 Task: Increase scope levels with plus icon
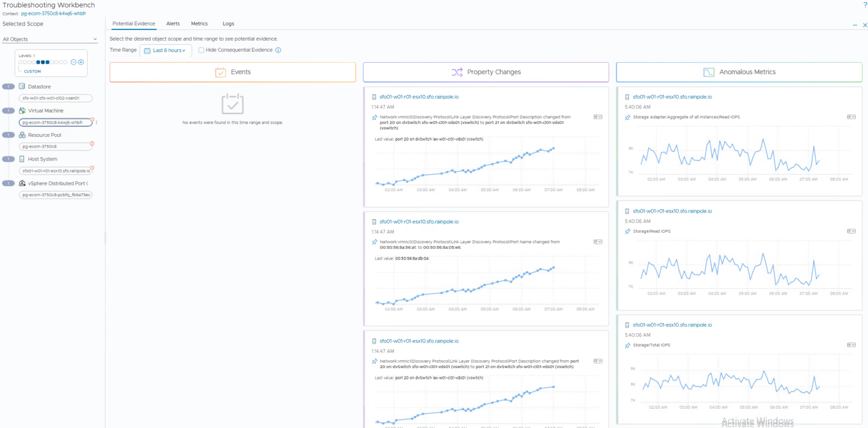81,62
